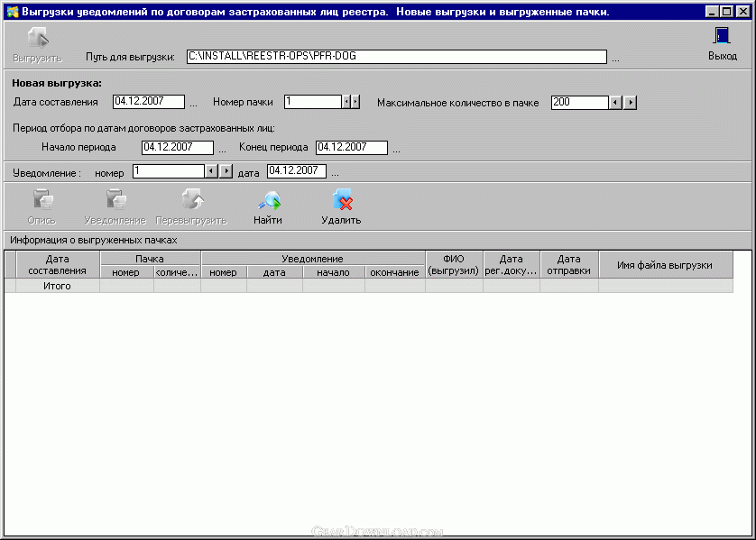Click the Выход exit door icon
Image resolution: width=756 pixels, height=540 pixels.
pyautogui.click(x=722, y=36)
